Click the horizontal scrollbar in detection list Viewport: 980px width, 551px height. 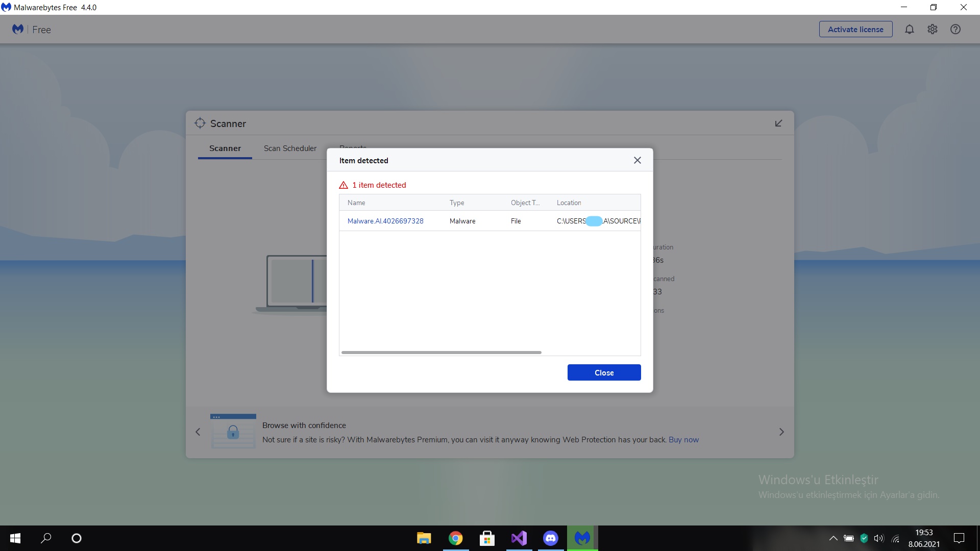(x=441, y=353)
